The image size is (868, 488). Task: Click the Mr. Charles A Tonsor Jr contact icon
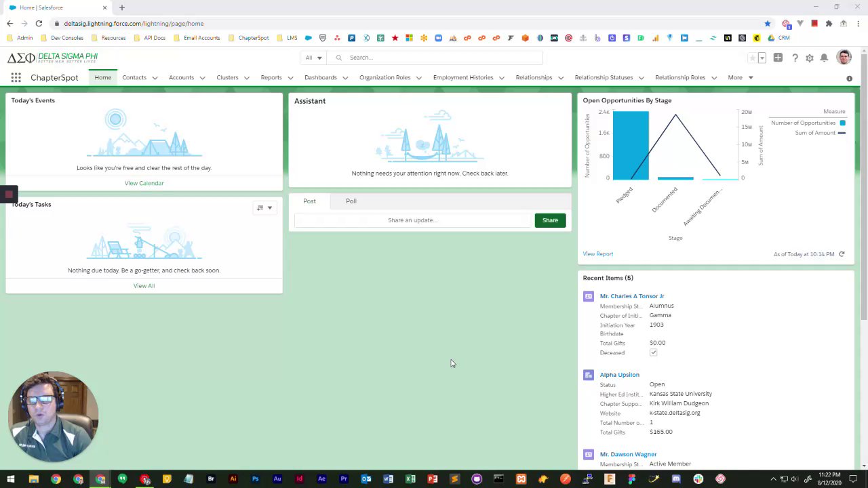click(x=588, y=296)
